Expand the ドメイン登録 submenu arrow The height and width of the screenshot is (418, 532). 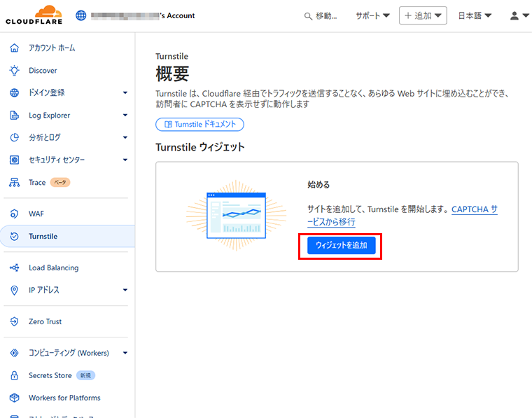(x=125, y=92)
